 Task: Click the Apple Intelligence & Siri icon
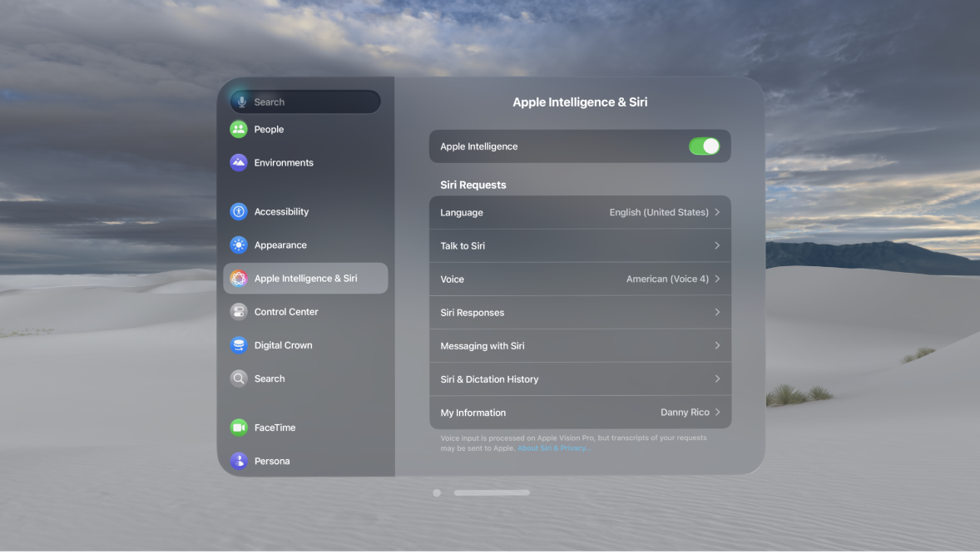click(239, 279)
